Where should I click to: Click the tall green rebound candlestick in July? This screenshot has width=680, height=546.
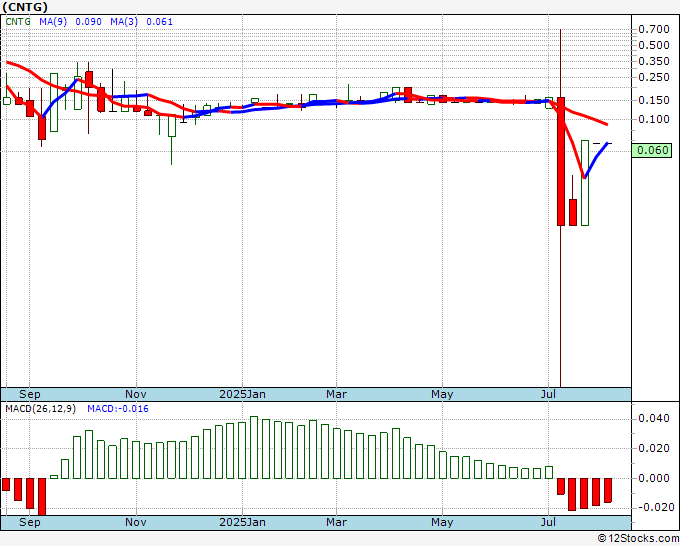(x=585, y=183)
